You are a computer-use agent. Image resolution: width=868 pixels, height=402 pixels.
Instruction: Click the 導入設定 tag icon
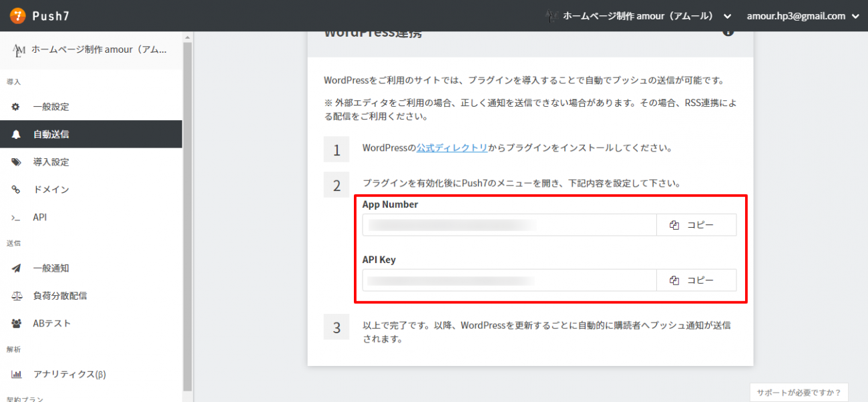[15, 162]
